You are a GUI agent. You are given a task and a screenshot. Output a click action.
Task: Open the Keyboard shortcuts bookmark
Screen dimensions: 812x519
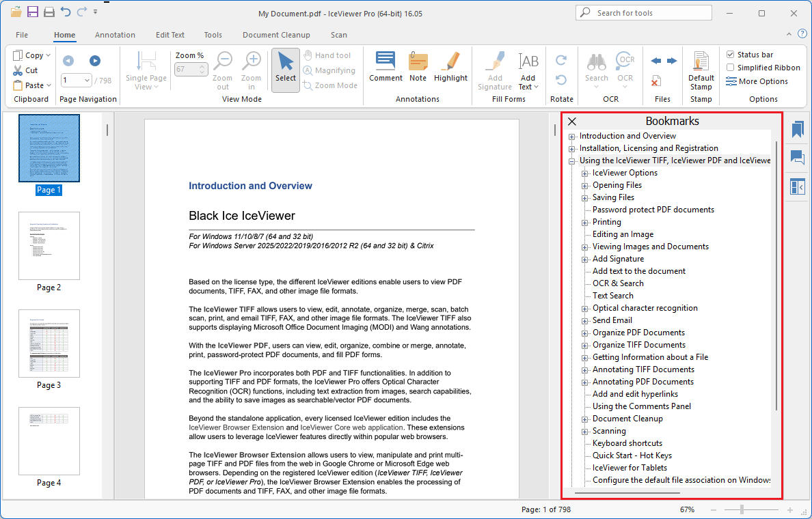(627, 443)
